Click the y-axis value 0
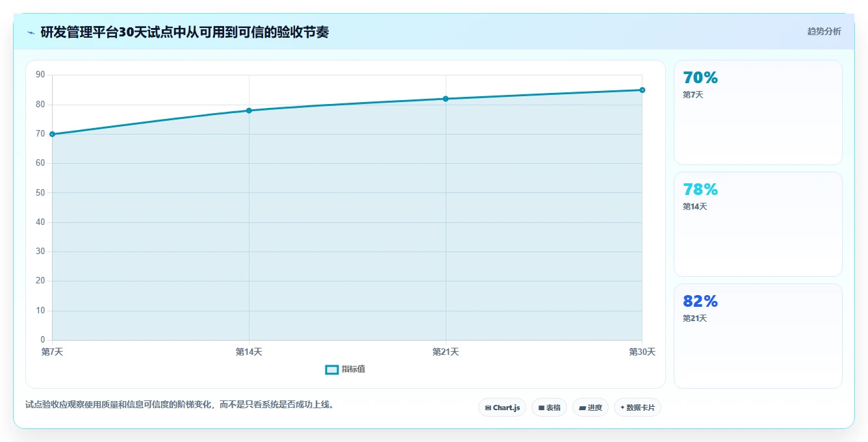Image resolution: width=868 pixels, height=442 pixels. pos(43,340)
